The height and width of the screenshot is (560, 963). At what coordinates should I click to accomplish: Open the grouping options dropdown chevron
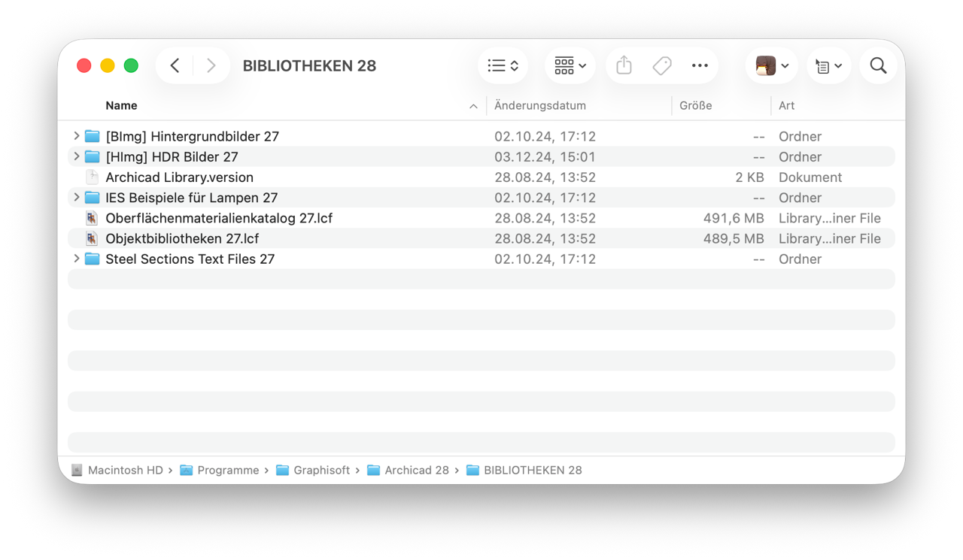(582, 65)
